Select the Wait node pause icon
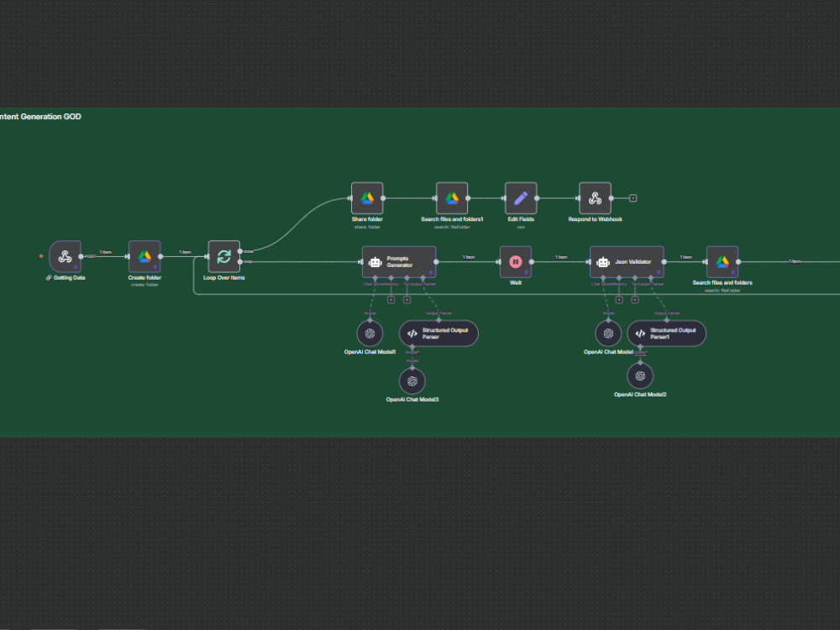 516,262
